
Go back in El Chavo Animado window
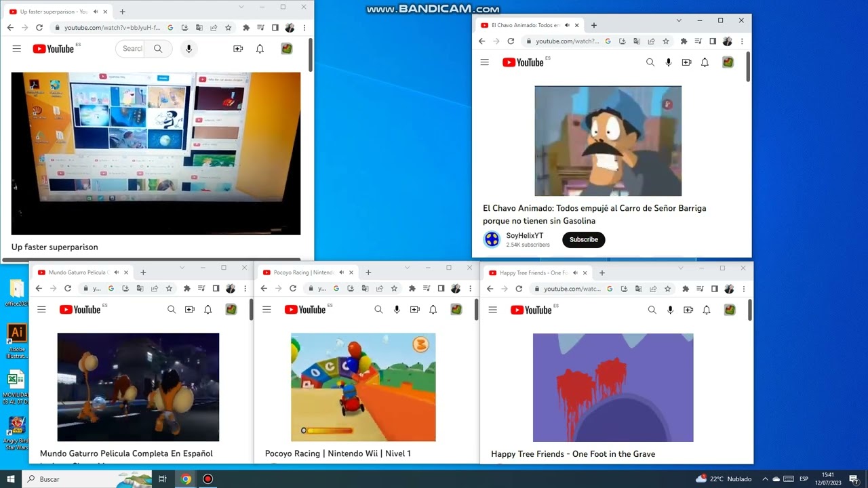click(482, 41)
